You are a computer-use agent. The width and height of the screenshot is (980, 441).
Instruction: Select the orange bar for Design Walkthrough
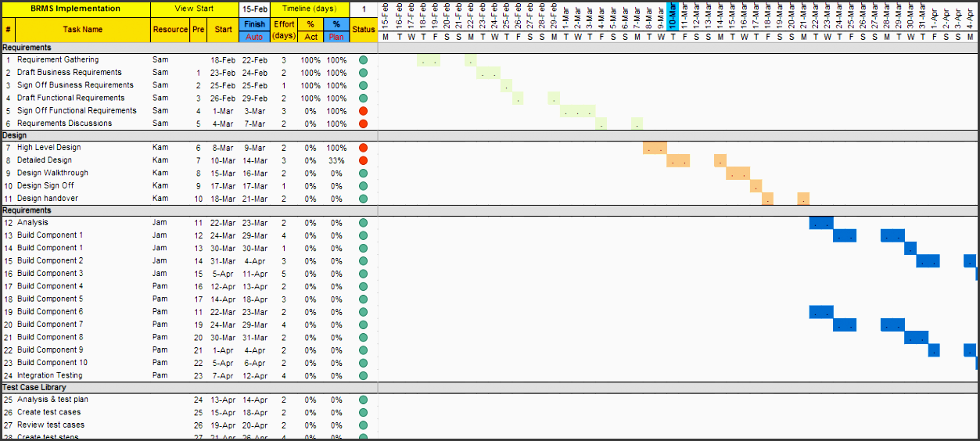click(x=738, y=173)
